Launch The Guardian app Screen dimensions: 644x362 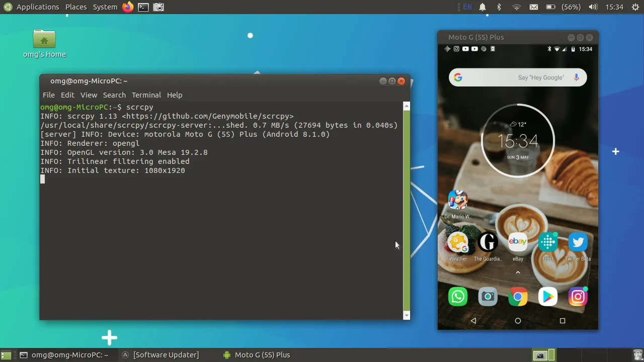[x=488, y=242]
